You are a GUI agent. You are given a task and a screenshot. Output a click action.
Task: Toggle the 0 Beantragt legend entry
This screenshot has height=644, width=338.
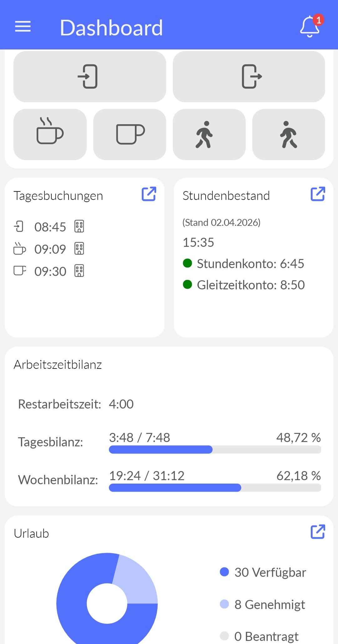pyautogui.click(x=260, y=636)
